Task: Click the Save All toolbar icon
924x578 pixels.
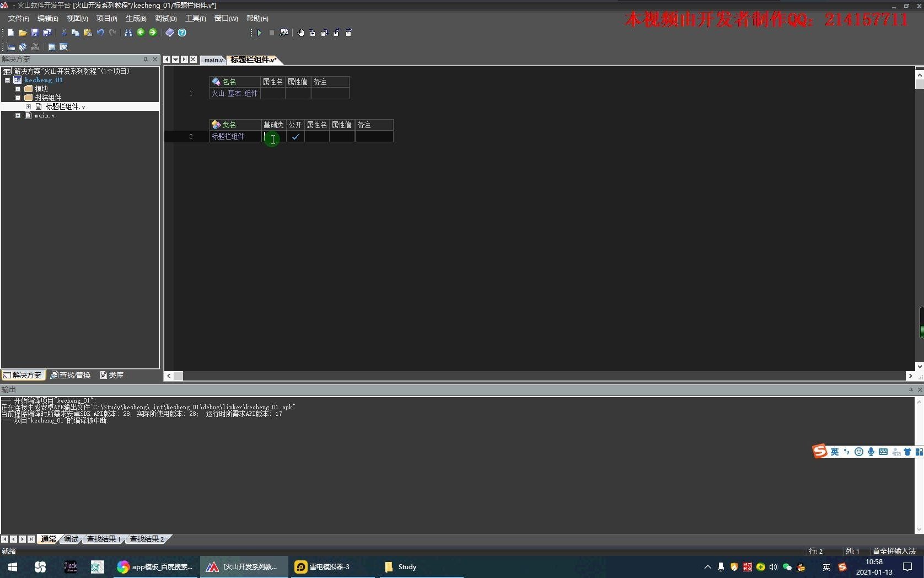Action: coord(47,33)
